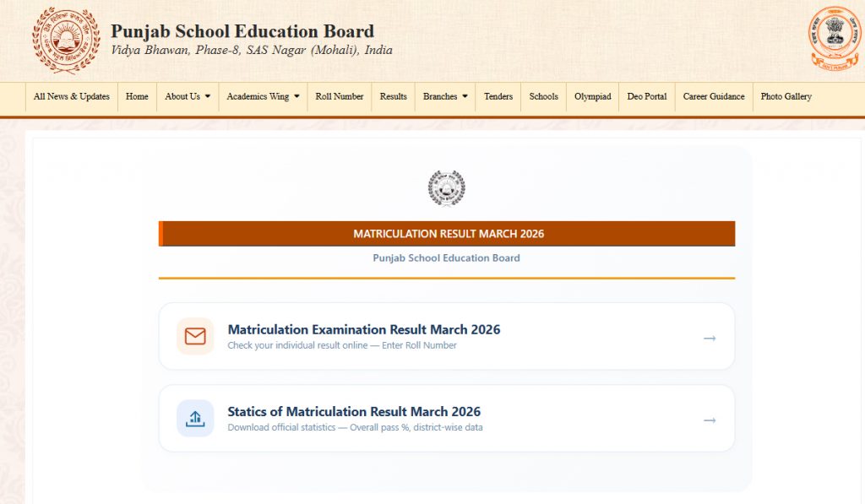Go to the Home page

(137, 96)
